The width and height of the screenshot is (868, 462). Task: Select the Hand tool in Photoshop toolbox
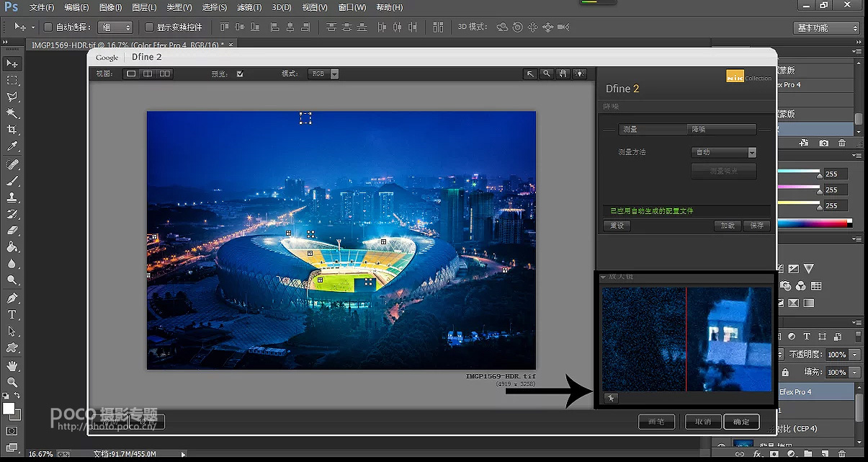(12, 365)
